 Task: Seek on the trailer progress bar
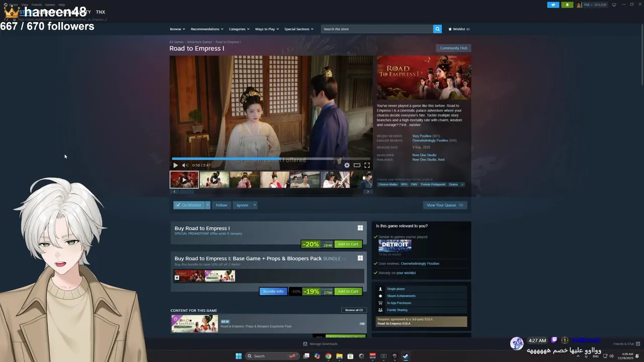click(271, 158)
